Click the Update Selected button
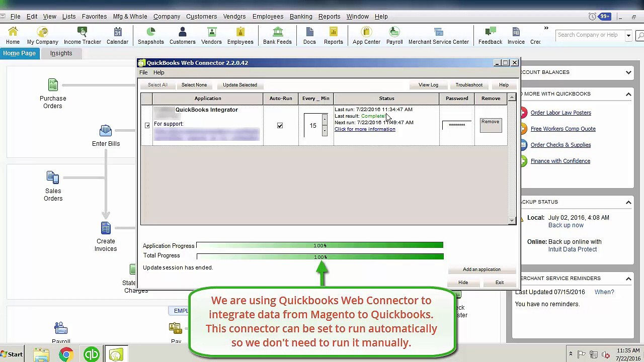644x362 pixels. click(x=240, y=85)
